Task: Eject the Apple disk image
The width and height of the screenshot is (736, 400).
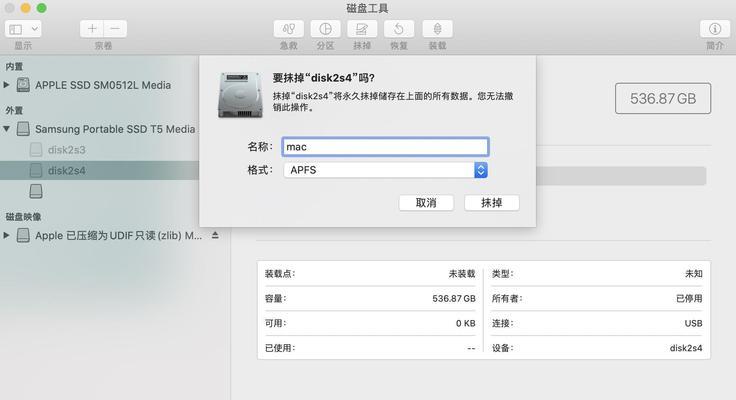Action: point(215,235)
